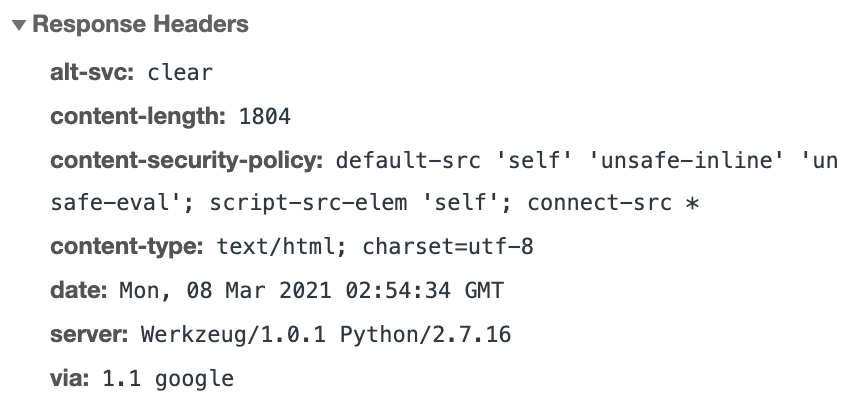Collapse the Response Headers disclosure triangle

pyautogui.click(x=20, y=26)
